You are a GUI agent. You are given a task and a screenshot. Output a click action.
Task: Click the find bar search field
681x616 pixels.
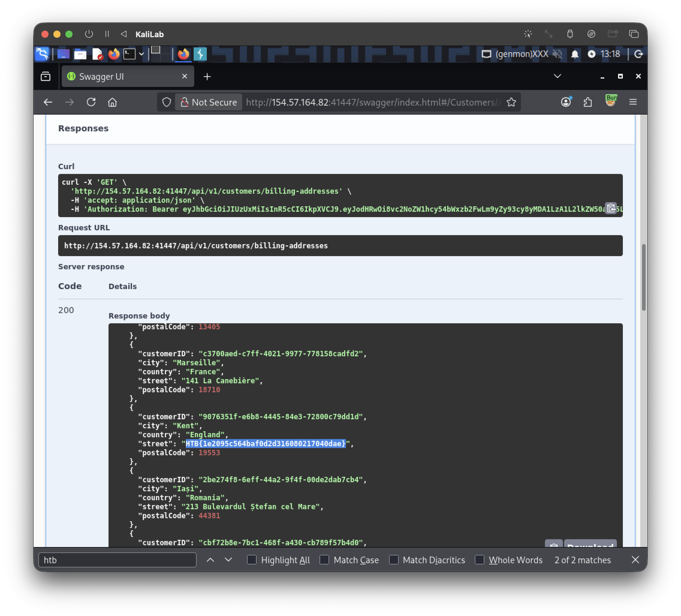pyautogui.click(x=117, y=560)
